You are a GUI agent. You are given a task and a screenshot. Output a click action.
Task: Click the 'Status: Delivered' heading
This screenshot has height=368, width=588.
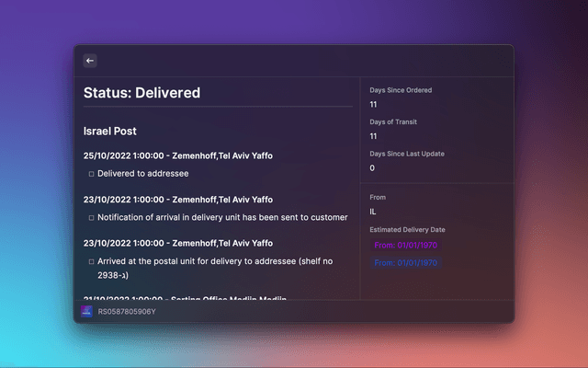coord(141,93)
